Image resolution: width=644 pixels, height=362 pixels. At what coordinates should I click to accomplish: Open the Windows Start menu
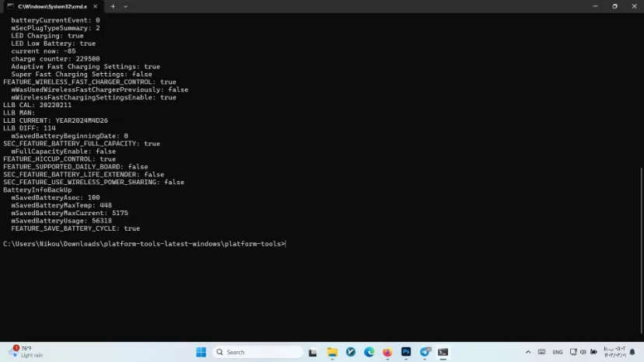tap(201, 352)
